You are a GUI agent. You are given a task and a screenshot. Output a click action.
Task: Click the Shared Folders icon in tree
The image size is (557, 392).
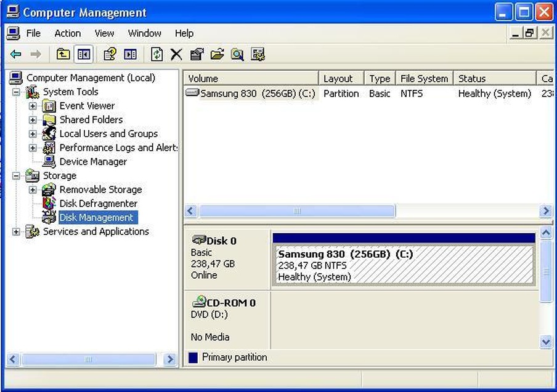[x=49, y=119]
